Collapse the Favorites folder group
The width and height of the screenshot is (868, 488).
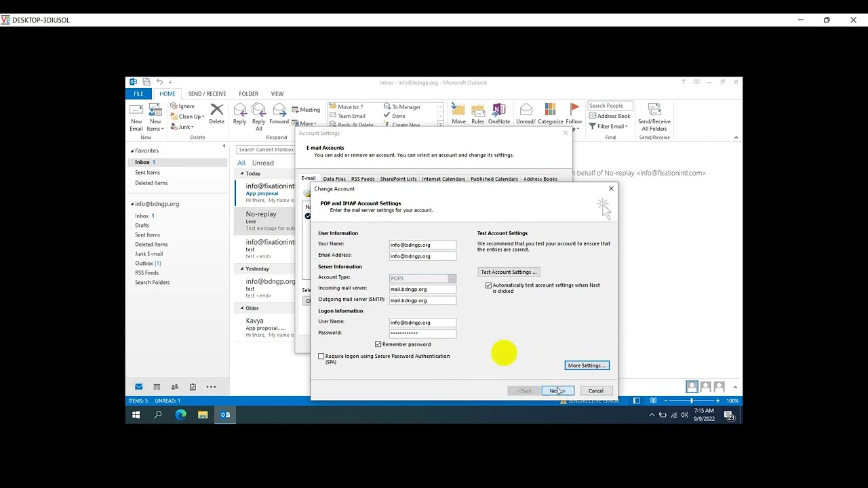point(132,150)
